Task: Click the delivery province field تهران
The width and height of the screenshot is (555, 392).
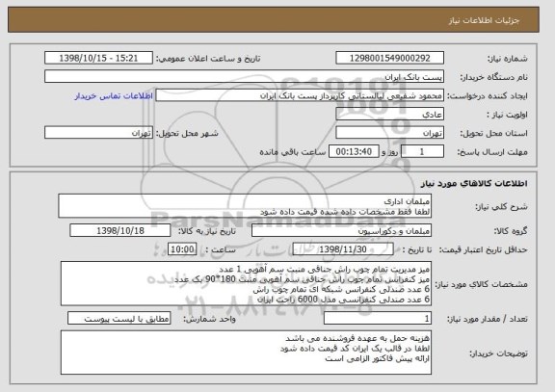Action: (x=389, y=133)
